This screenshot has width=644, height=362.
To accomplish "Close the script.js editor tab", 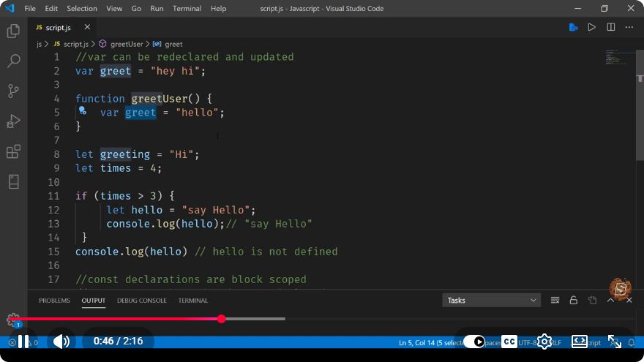I will (x=87, y=27).
